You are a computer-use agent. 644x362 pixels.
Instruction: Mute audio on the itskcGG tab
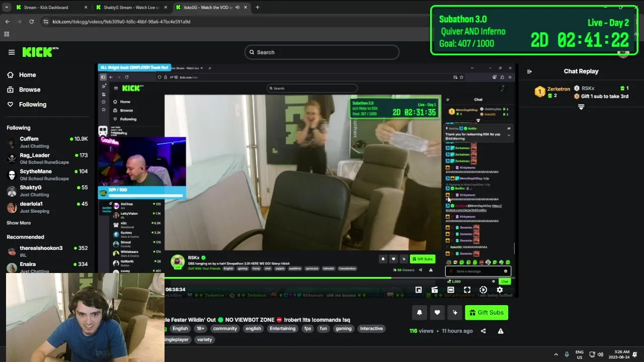[x=237, y=8]
